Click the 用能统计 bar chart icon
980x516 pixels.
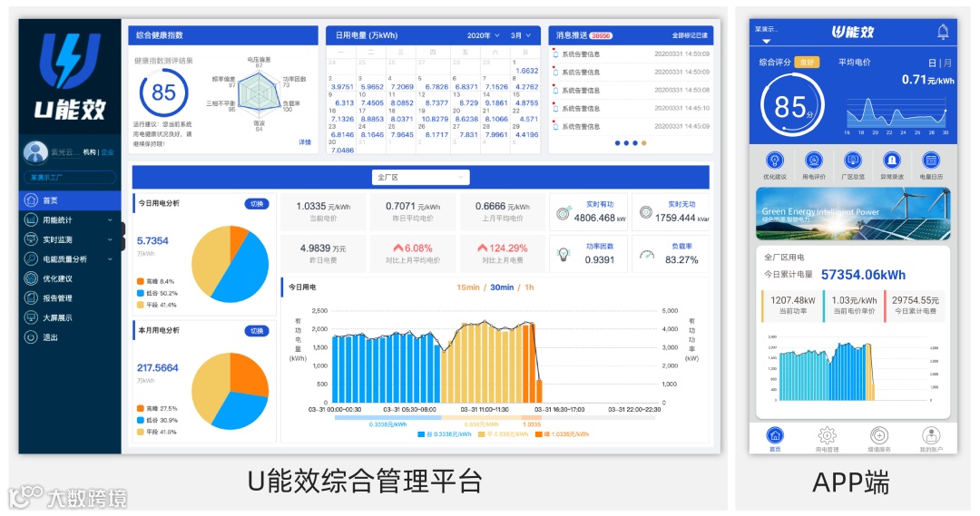(31, 219)
